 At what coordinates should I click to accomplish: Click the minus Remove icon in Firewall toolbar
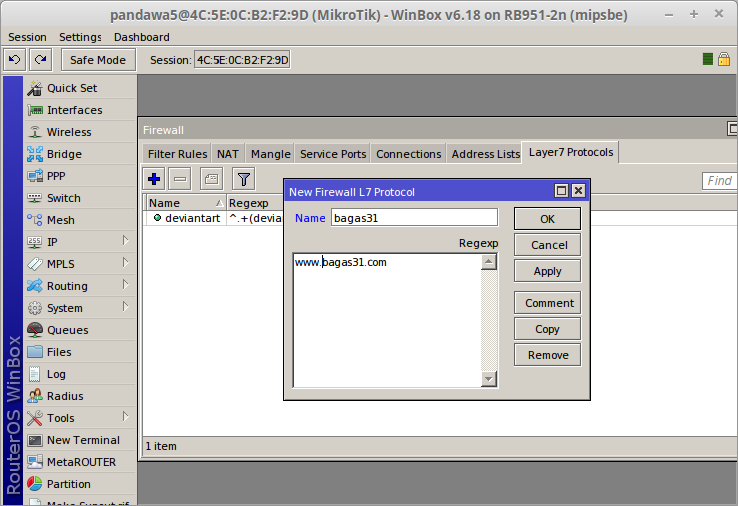[x=180, y=179]
